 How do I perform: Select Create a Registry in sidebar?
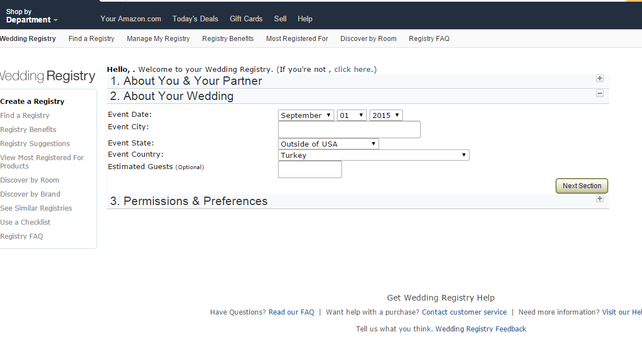(33, 102)
